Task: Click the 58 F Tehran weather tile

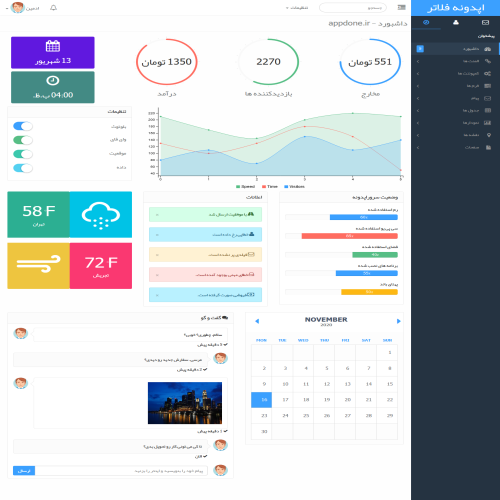Action: [39, 215]
